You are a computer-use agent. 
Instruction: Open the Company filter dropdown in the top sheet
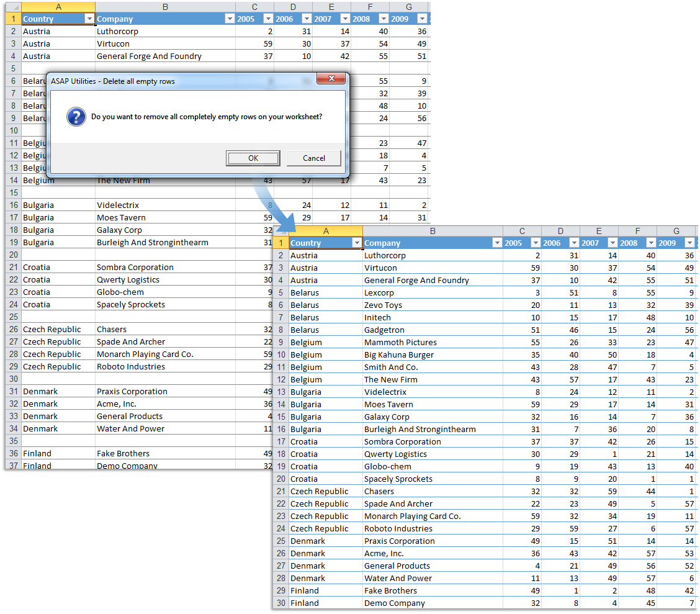pyautogui.click(x=230, y=19)
